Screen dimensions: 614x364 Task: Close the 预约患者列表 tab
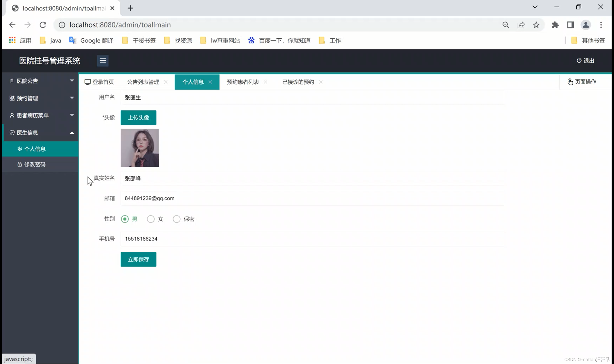[x=266, y=82]
